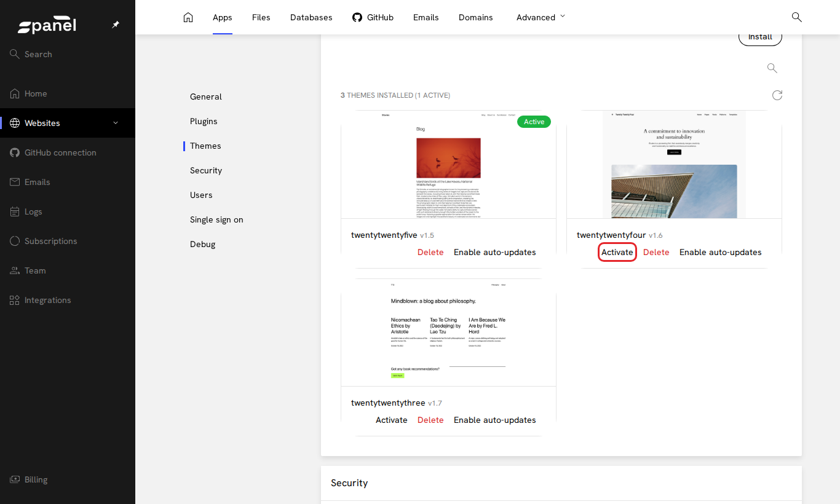
Task: Delete the twentytwentyfive theme
Action: coord(430,252)
